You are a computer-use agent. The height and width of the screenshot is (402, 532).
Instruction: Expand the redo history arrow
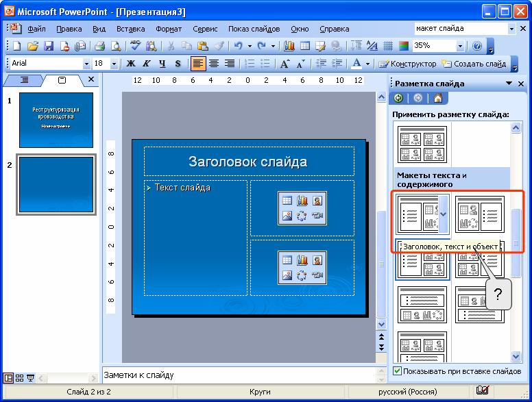[x=273, y=46]
